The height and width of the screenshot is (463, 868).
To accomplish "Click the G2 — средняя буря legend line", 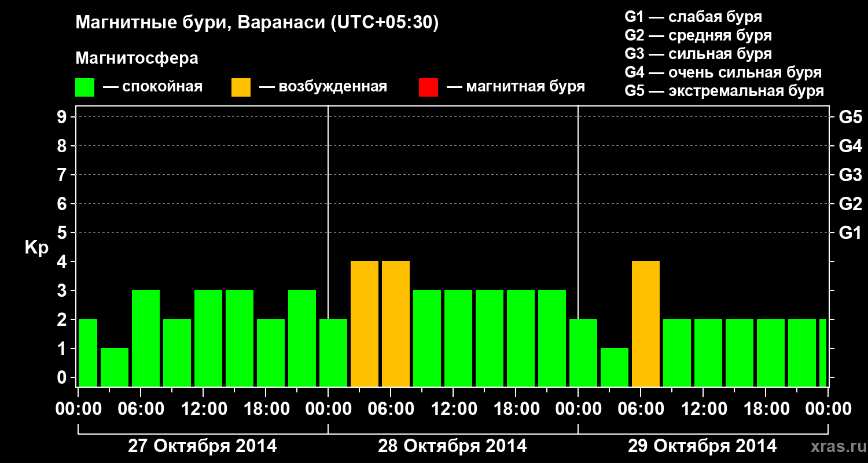I will [698, 35].
